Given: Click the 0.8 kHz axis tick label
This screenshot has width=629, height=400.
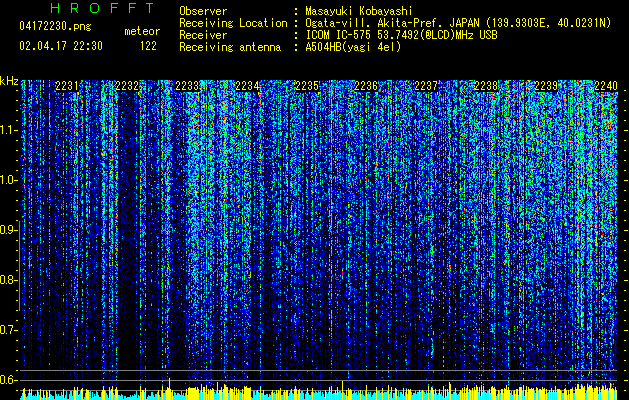Looking at the screenshot, I should (x=9, y=280).
